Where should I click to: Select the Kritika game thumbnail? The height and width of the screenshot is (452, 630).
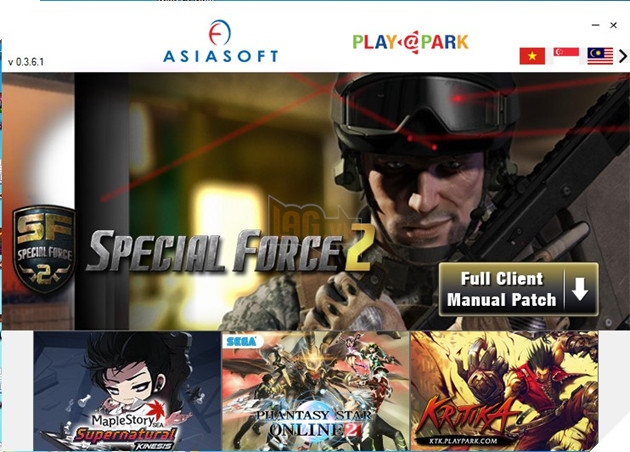504,391
